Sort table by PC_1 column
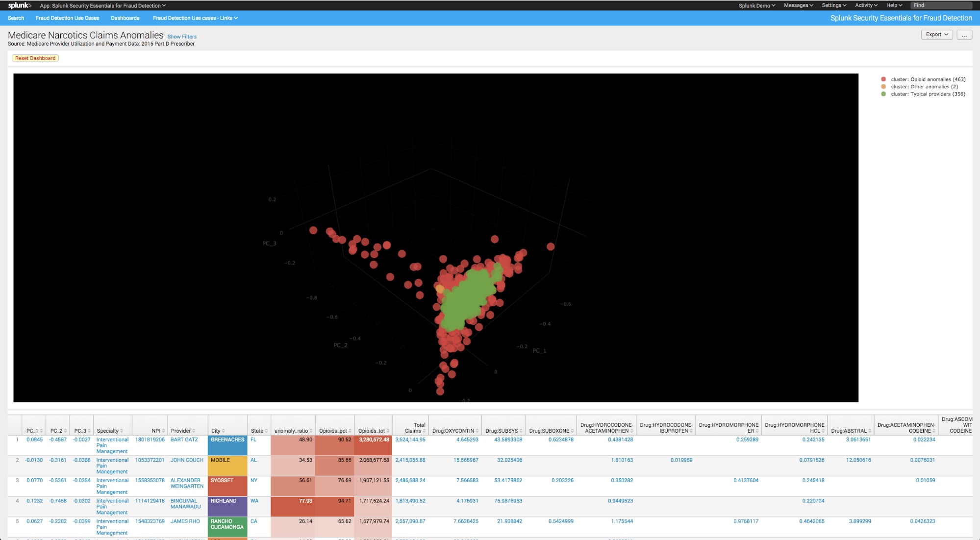 34,431
